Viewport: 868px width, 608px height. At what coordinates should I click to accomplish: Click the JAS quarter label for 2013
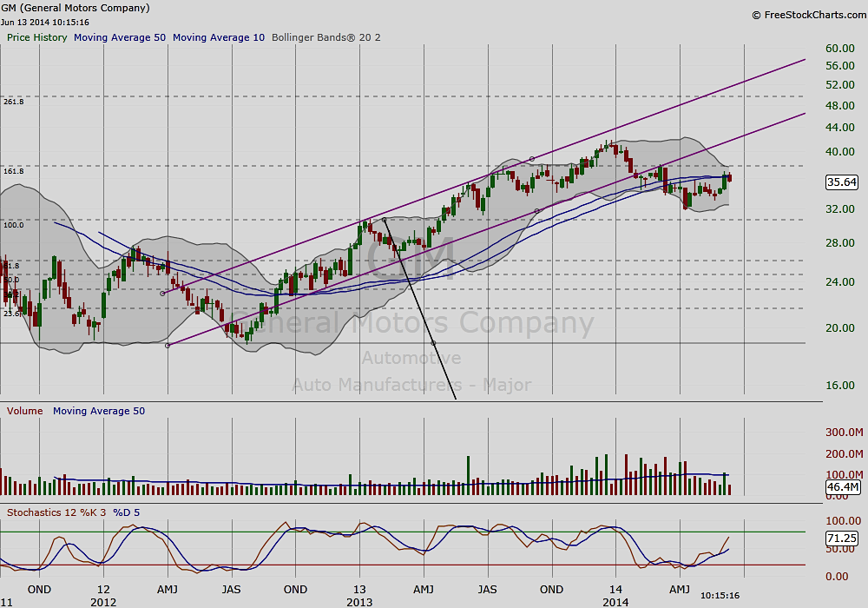point(488,589)
